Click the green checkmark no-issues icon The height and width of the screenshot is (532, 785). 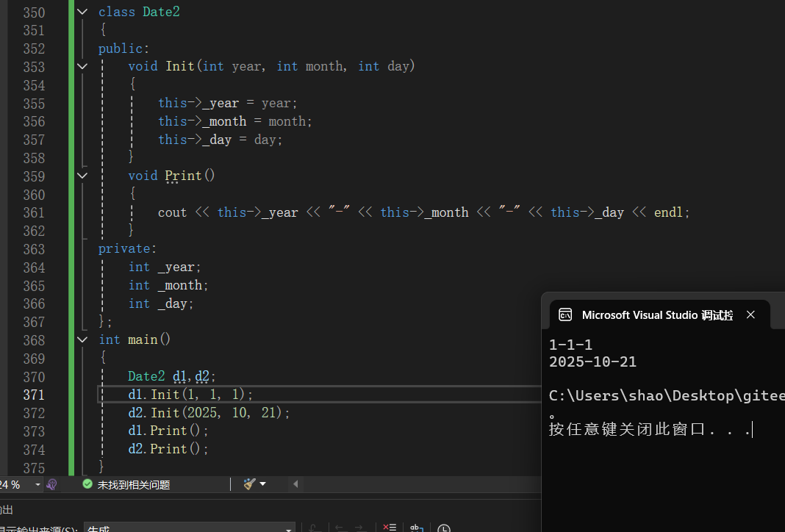pyautogui.click(x=87, y=484)
